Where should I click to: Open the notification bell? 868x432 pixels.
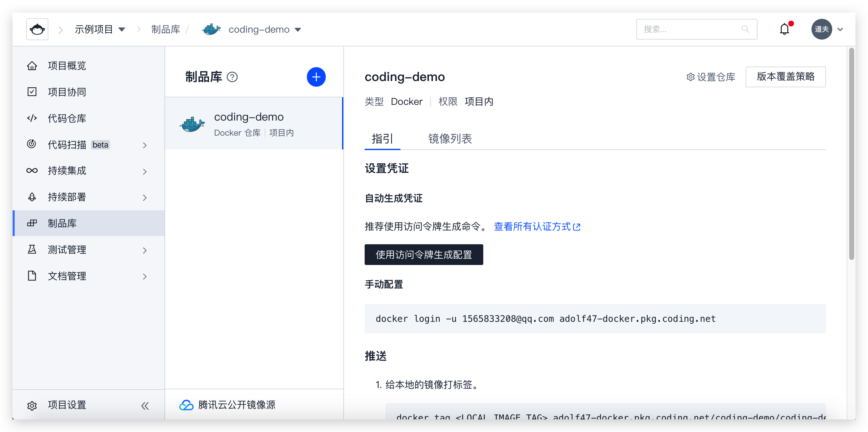click(784, 29)
